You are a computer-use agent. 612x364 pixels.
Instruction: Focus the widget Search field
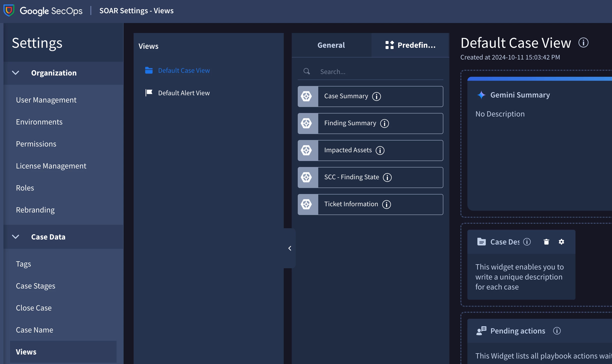click(370, 72)
